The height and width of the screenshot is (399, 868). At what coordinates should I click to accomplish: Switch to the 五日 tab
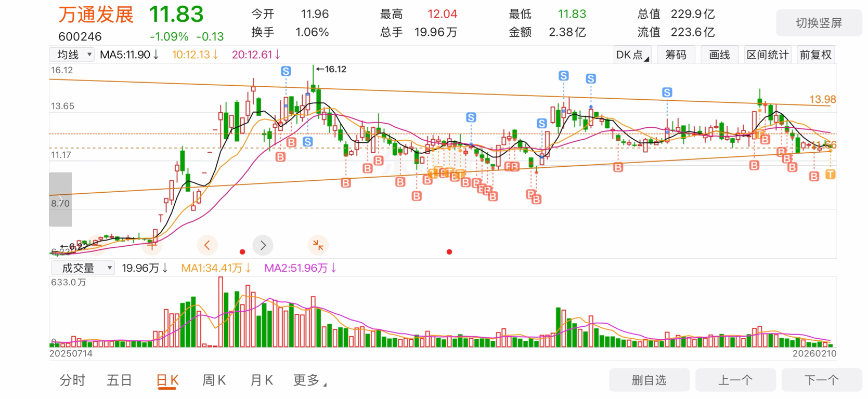[119, 380]
